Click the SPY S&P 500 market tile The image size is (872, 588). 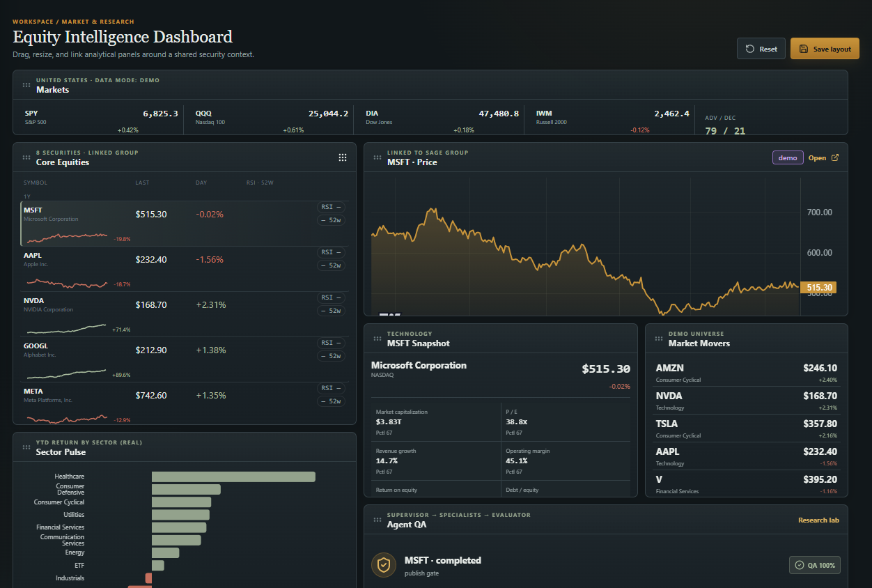(x=101, y=120)
